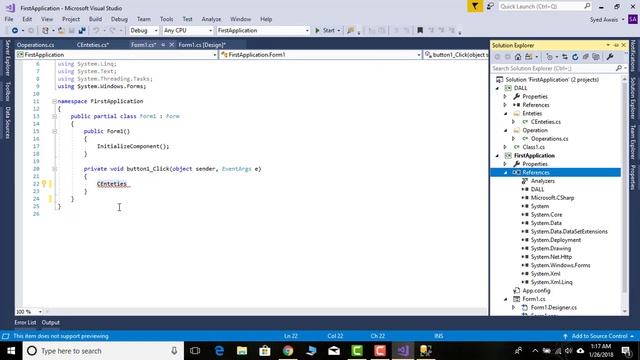Viewport: 640px width, 360px height.
Task: Open the Output panel tab
Action: pyautogui.click(x=51, y=322)
